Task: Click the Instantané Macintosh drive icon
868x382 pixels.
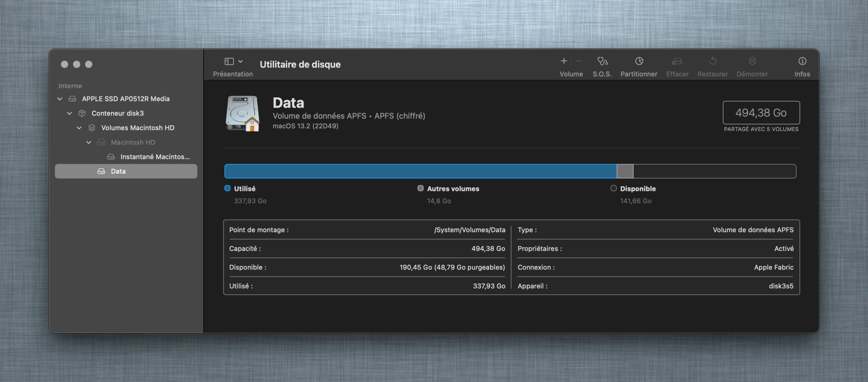Action: click(111, 157)
